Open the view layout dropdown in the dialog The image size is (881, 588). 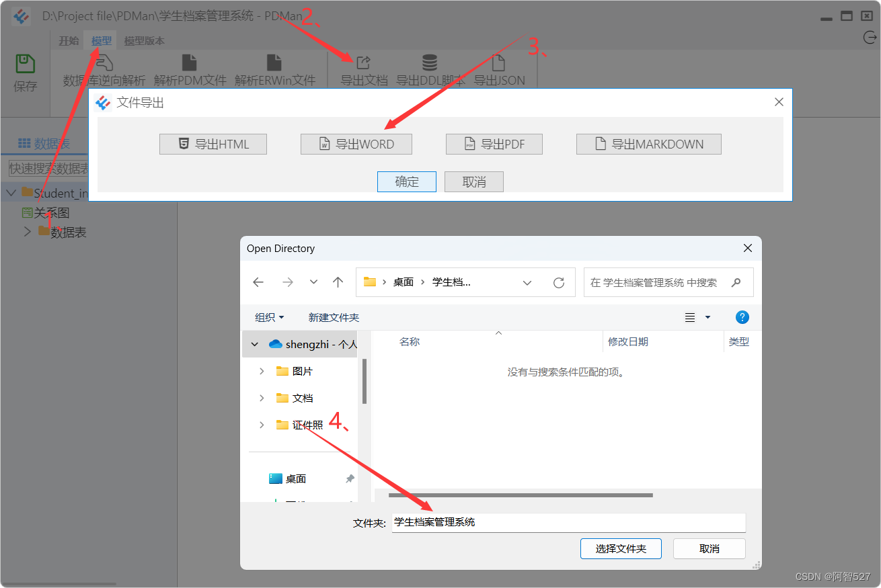(700, 317)
